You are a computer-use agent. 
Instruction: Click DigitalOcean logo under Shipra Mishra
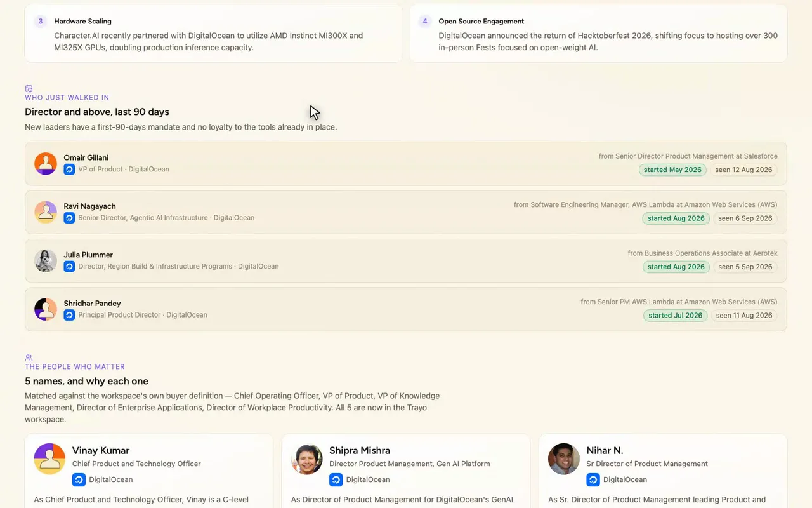coord(336,479)
